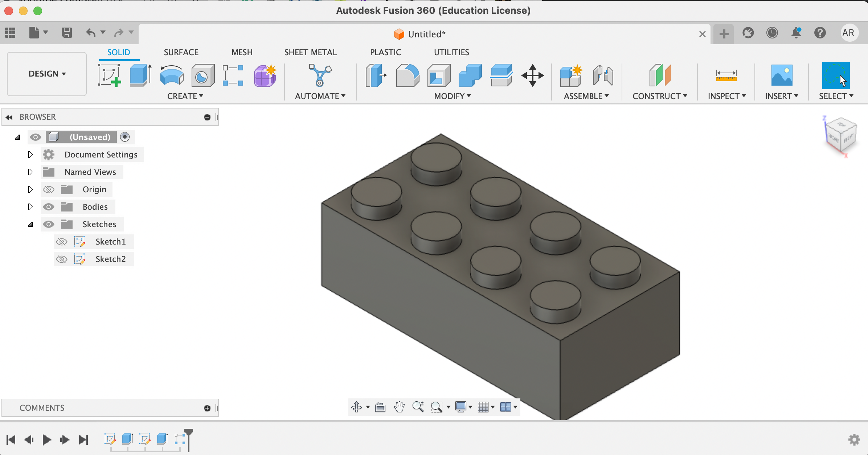Screen dimensions: 868x455
Task: Open the Extensions icon
Action: tap(748, 33)
